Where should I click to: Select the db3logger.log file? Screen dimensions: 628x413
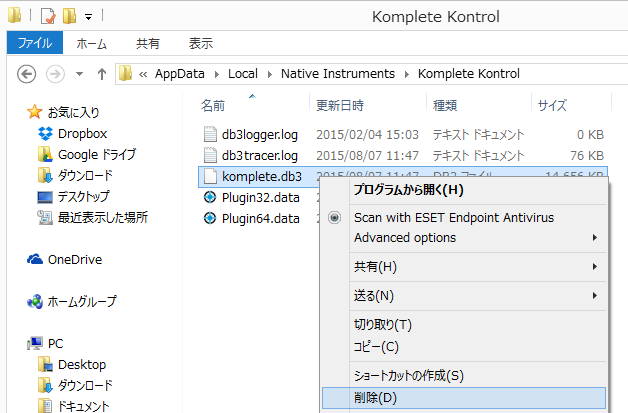[x=260, y=135]
